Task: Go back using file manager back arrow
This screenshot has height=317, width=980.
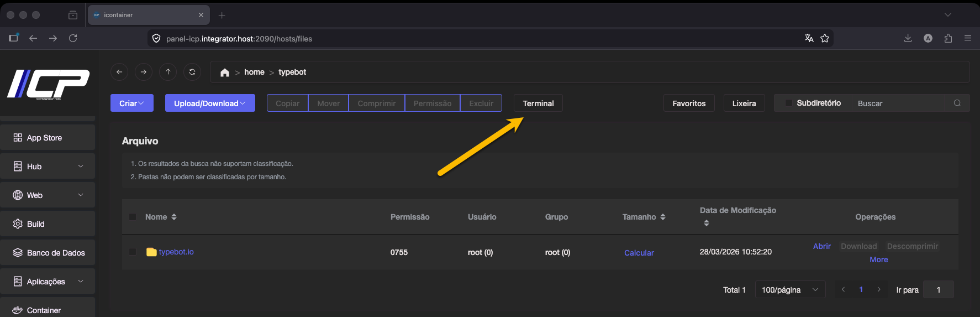Action: tap(119, 72)
